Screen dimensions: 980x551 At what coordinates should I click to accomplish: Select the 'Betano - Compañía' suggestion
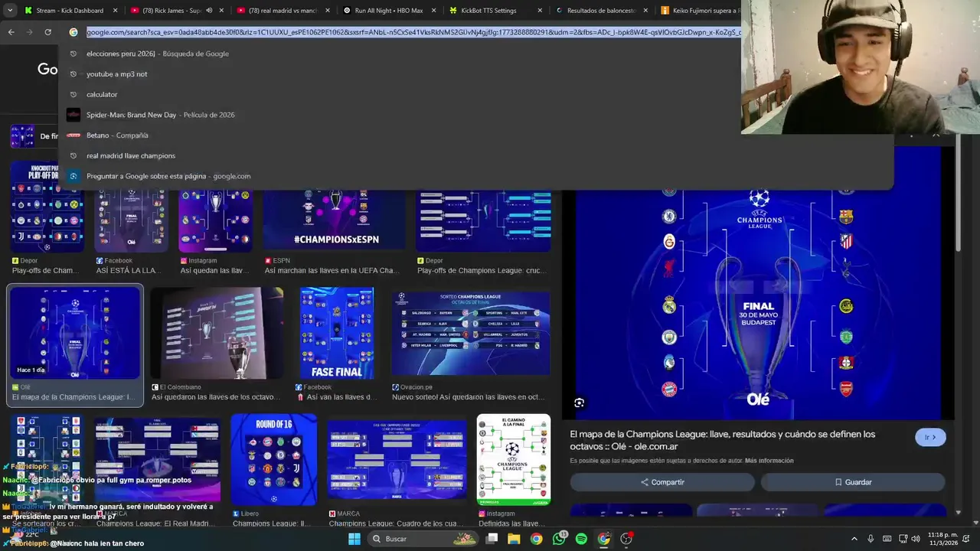pyautogui.click(x=475, y=135)
